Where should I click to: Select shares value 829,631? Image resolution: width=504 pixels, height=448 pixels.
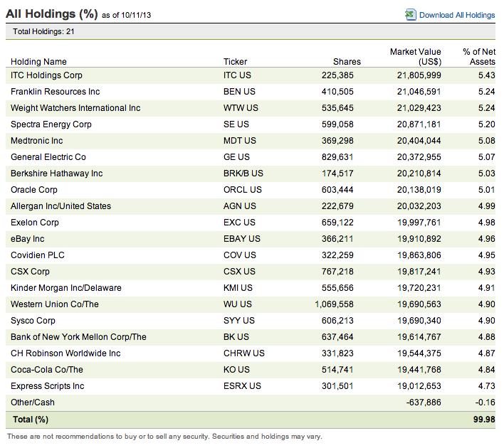(337, 157)
